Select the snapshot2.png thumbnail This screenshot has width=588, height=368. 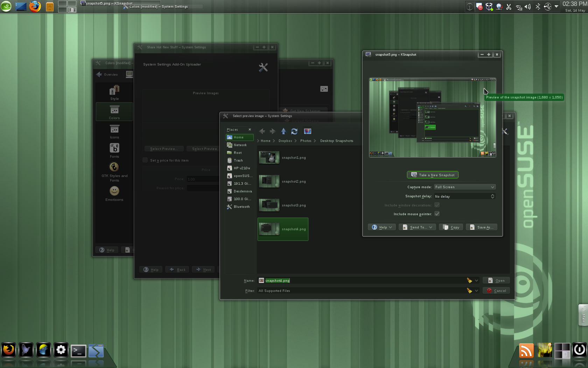pyautogui.click(x=269, y=181)
